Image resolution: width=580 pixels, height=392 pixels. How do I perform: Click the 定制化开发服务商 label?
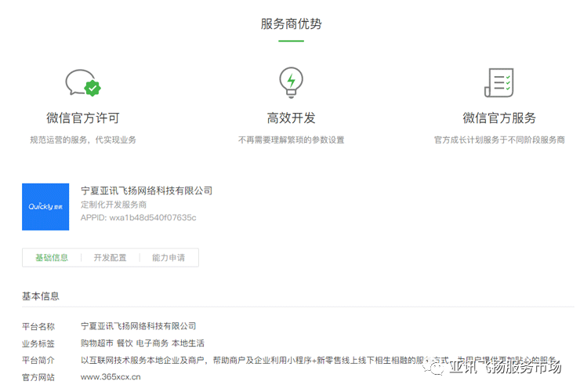(114, 205)
